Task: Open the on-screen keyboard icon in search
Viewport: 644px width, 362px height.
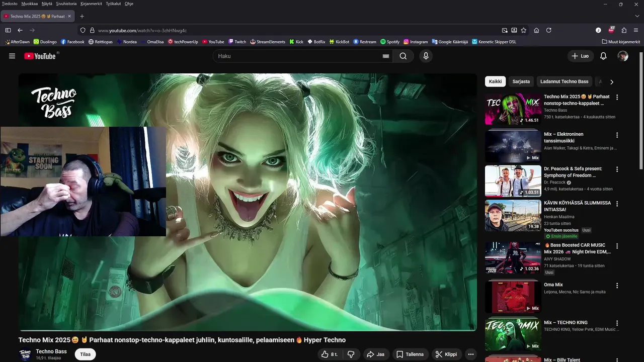Action: [386, 56]
